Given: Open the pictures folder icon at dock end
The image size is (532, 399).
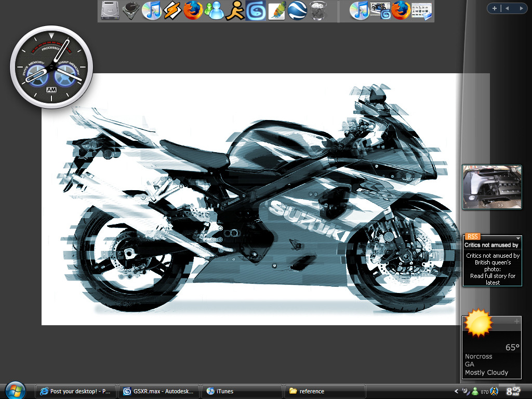Looking at the screenshot, I should tap(422, 11).
